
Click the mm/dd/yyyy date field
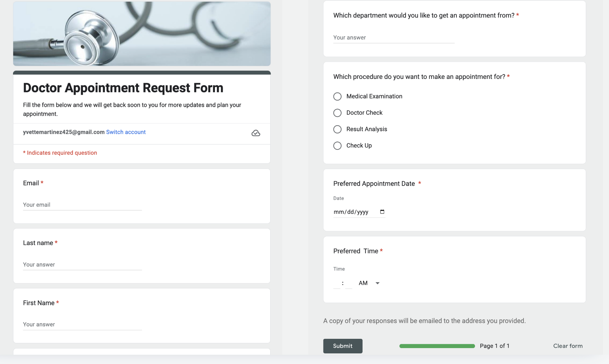tap(351, 212)
